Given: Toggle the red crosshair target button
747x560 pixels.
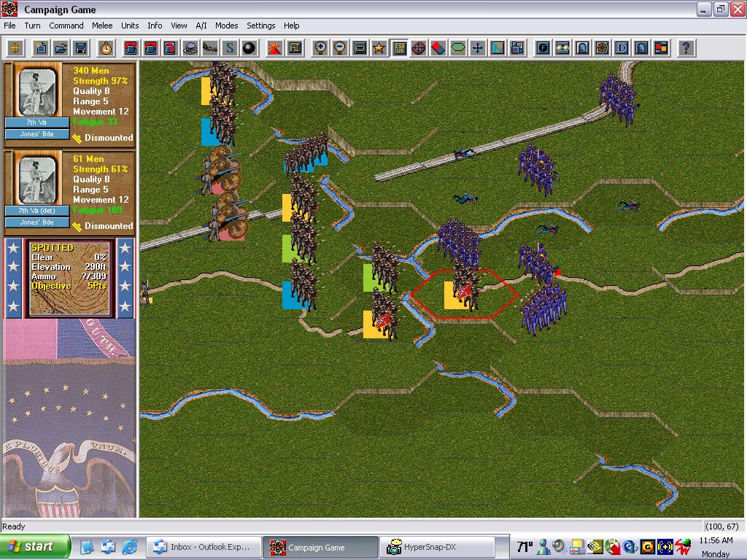Looking at the screenshot, I should coord(419,48).
